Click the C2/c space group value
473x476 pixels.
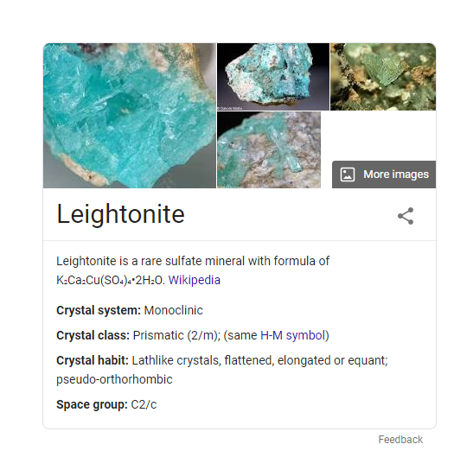[144, 404]
